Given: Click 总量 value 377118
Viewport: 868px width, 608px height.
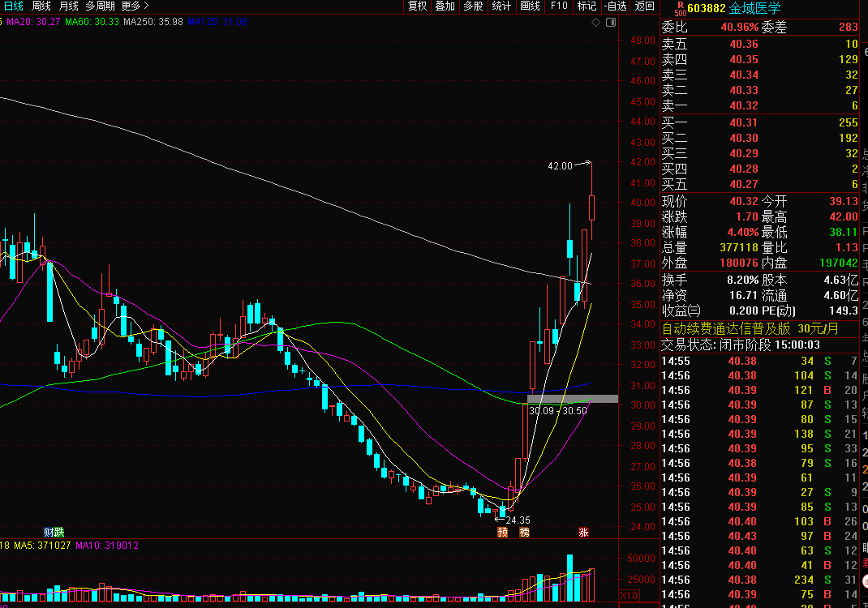Looking at the screenshot, I should click(739, 247).
